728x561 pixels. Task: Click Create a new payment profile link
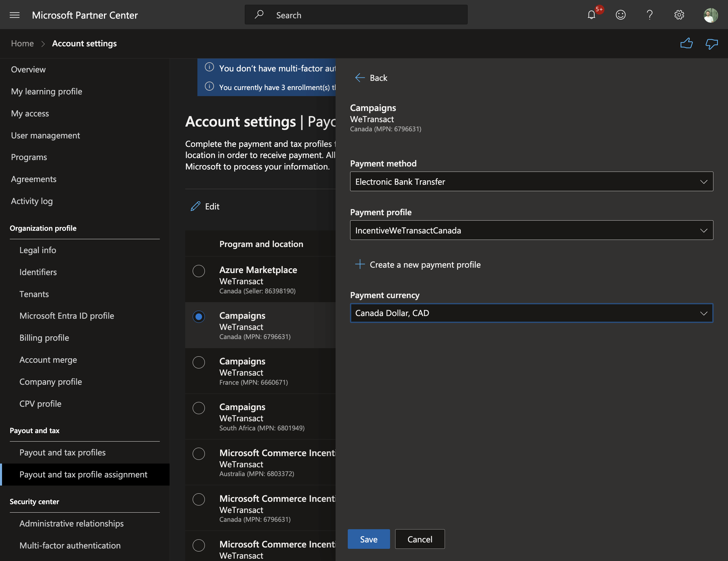(425, 265)
